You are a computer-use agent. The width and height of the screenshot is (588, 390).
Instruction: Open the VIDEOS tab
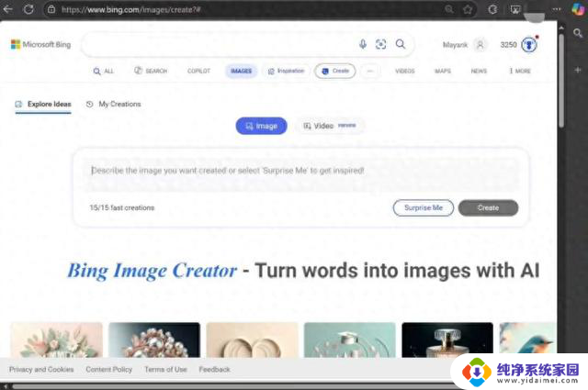[x=405, y=71]
